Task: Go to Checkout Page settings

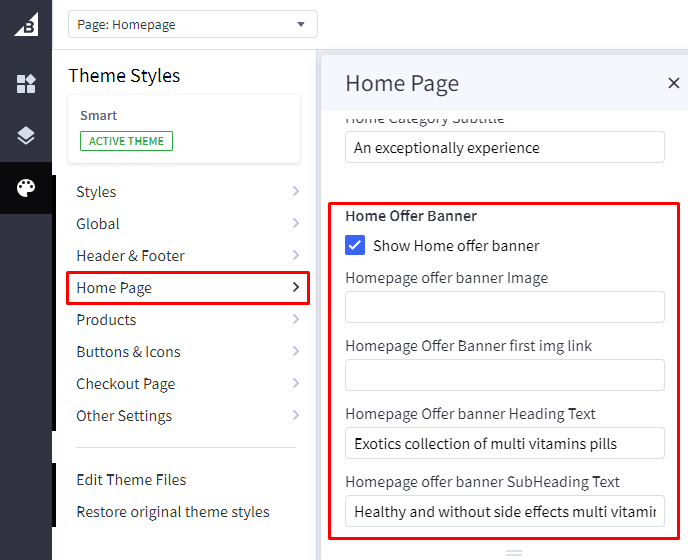Action: (x=187, y=384)
